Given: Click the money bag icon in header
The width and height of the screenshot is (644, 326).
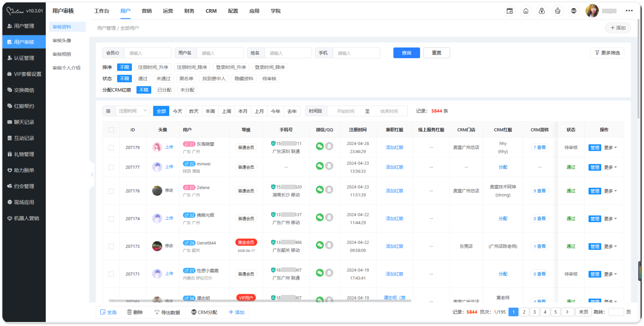Looking at the screenshot, I should pos(542,11).
